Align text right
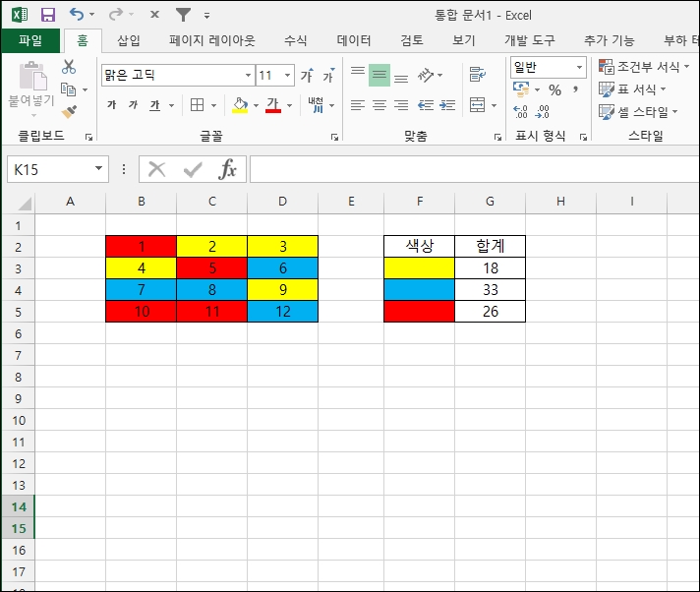This screenshot has height=592, width=700. coord(401,105)
